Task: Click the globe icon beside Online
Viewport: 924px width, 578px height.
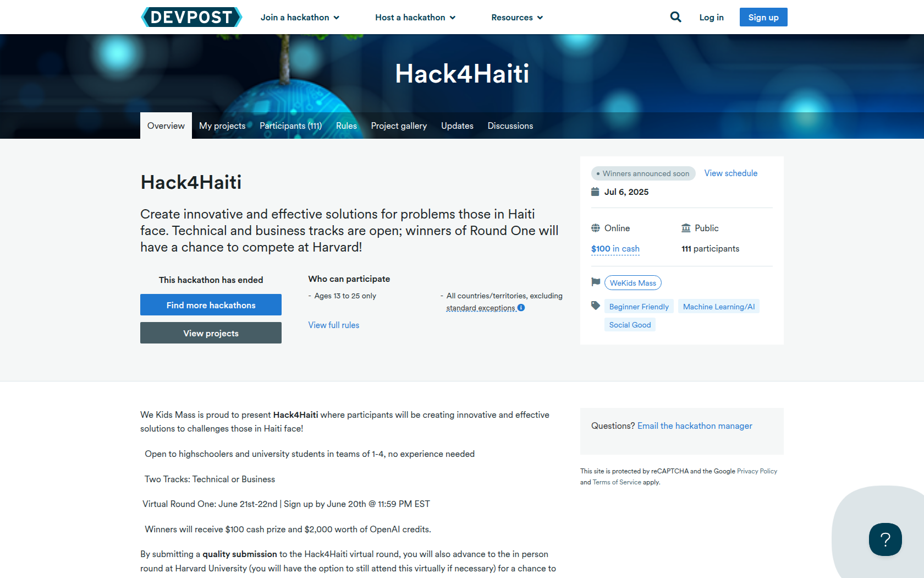Action: click(x=596, y=228)
